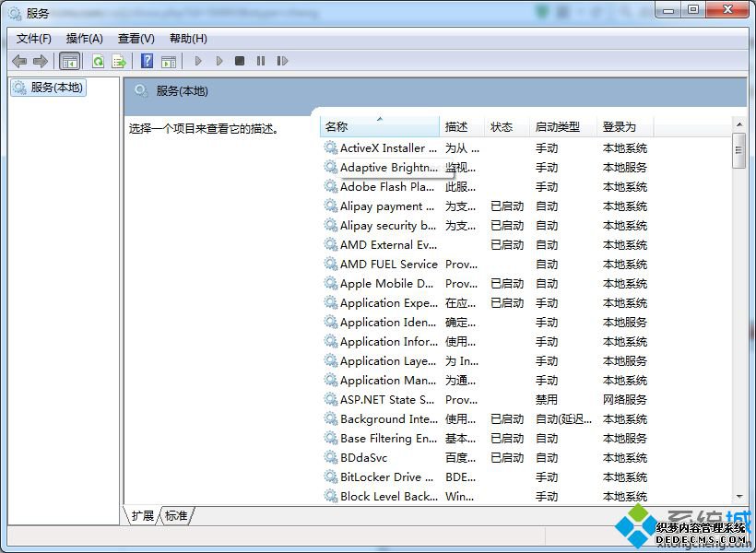Select the AMD FUEL Service name
This screenshot has width=756, height=553.
coord(389,265)
